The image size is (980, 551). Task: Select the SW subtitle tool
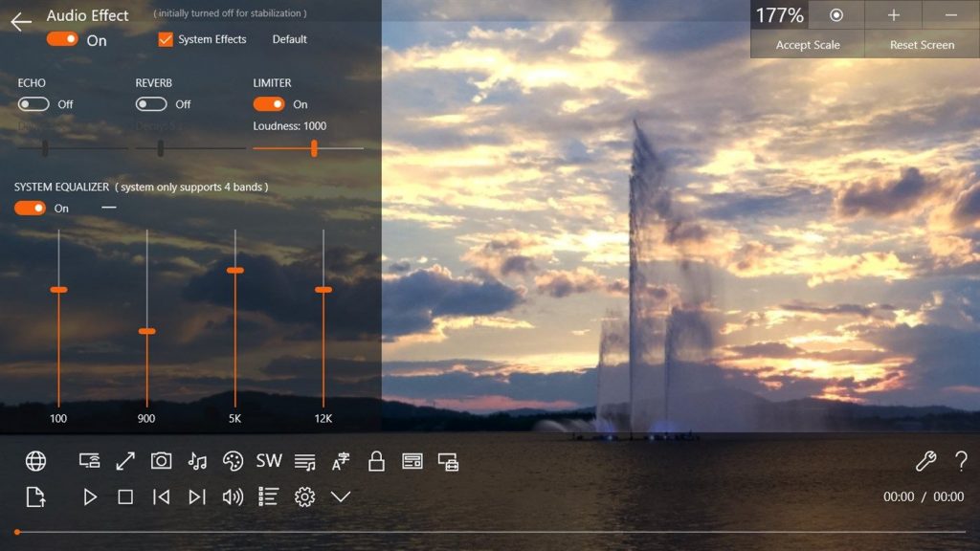pyautogui.click(x=269, y=460)
